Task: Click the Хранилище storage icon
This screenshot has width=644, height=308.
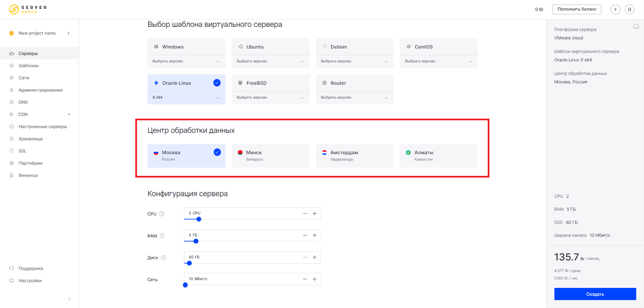Action: (11, 139)
